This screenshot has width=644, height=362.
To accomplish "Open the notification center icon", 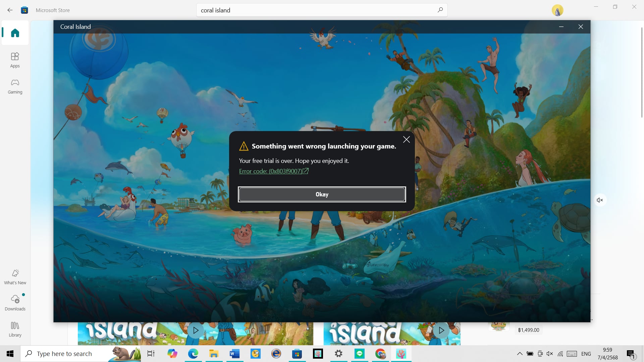I will [x=631, y=354].
